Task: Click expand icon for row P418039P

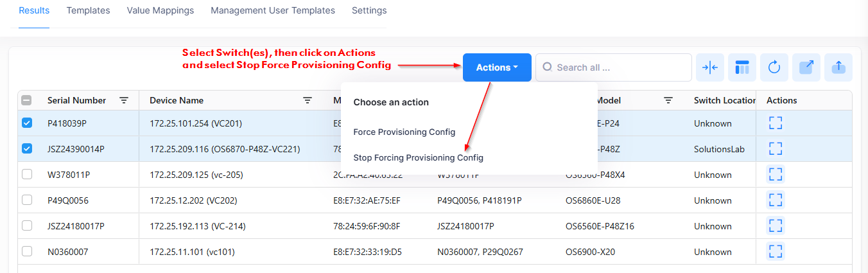Action: coord(776,123)
